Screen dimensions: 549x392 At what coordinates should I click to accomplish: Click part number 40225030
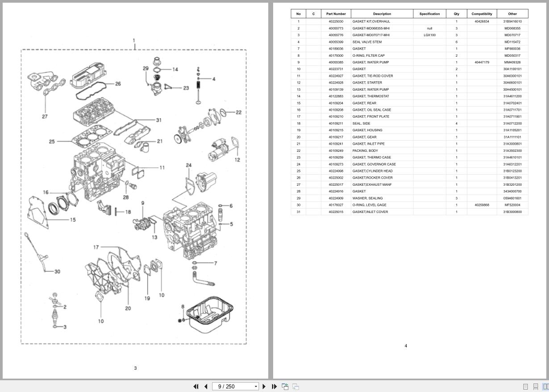tap(336, 21)
